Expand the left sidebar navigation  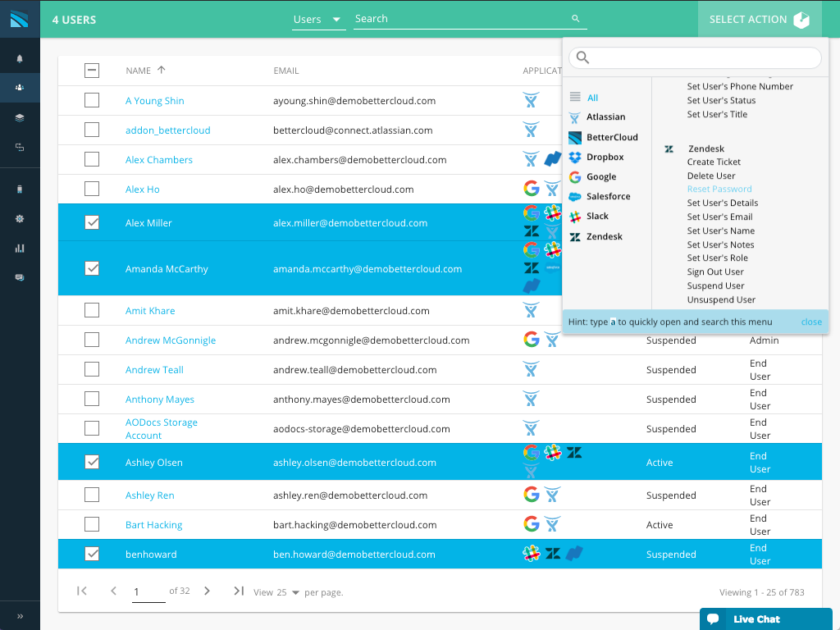tap(20, 615)
